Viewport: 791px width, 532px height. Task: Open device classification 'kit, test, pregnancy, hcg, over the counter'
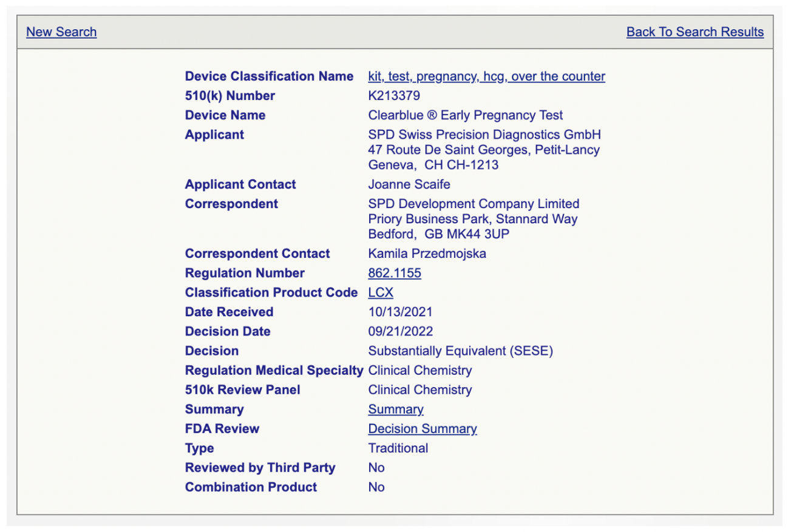pos(486,76)
